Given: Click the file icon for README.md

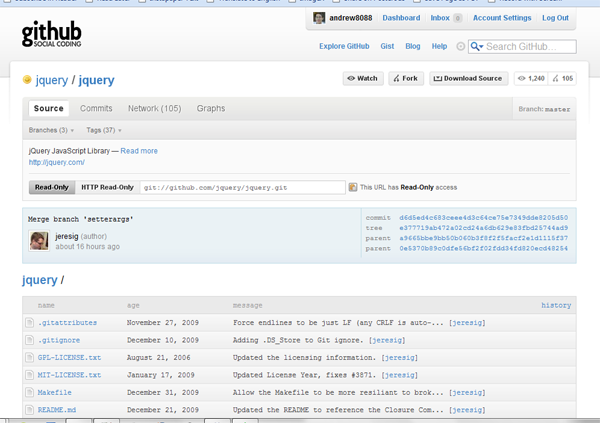Looking at the screenshot, I should (x=29, y=410).
